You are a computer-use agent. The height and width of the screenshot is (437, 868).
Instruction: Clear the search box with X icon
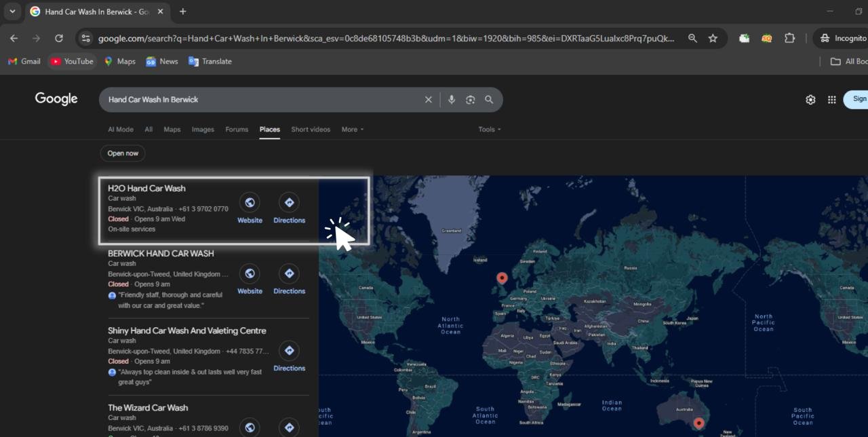click(x=428, y=100)
